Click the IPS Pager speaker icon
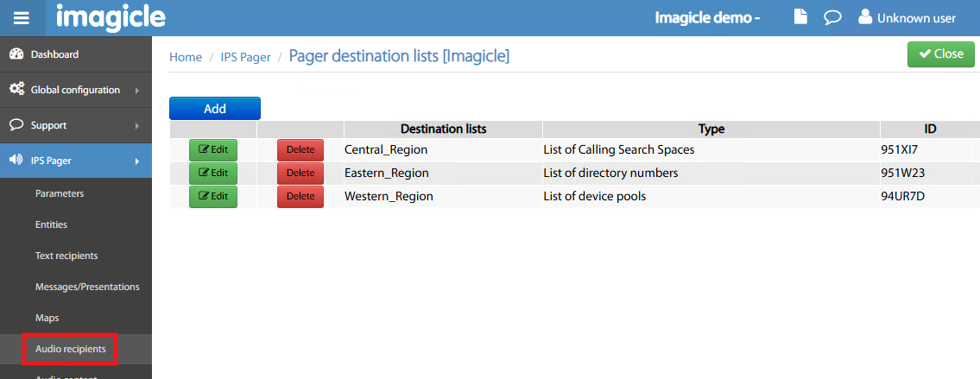The width and height of the screenshot is (980, 379). (x=16, y=161)
